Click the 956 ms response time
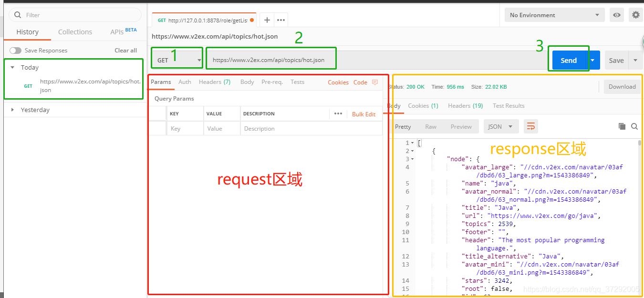This screenshot has height=298, width=644. [455, 87]
